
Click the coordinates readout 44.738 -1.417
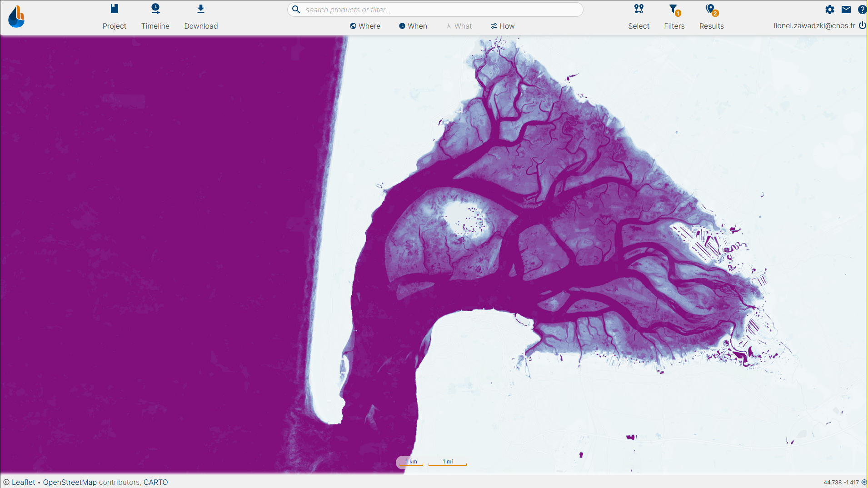coord(841,482)
